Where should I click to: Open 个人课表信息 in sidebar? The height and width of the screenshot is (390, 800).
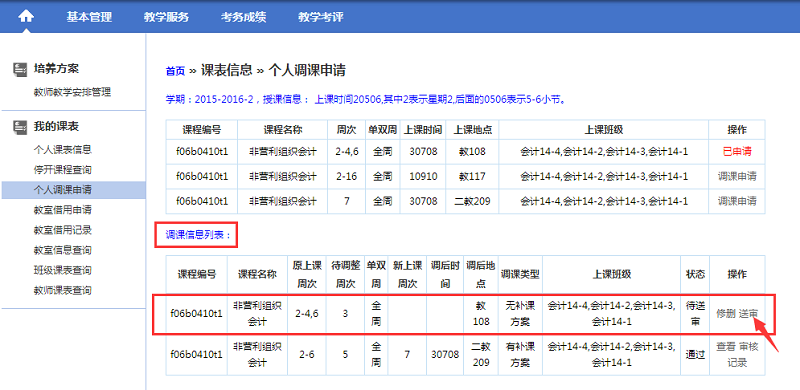63,150
